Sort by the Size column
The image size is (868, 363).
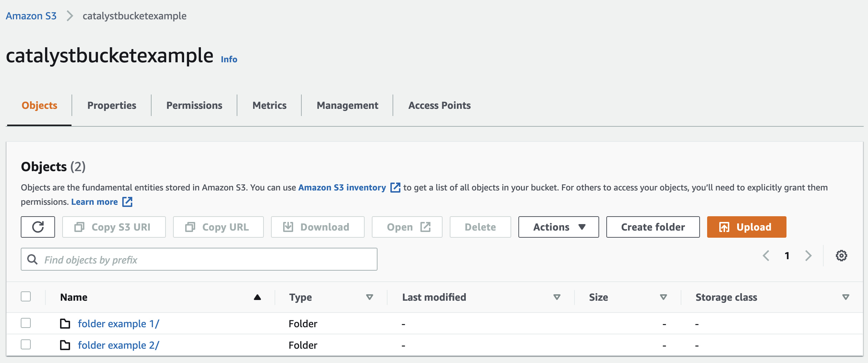pyautogui.click(x=664, y=297)
